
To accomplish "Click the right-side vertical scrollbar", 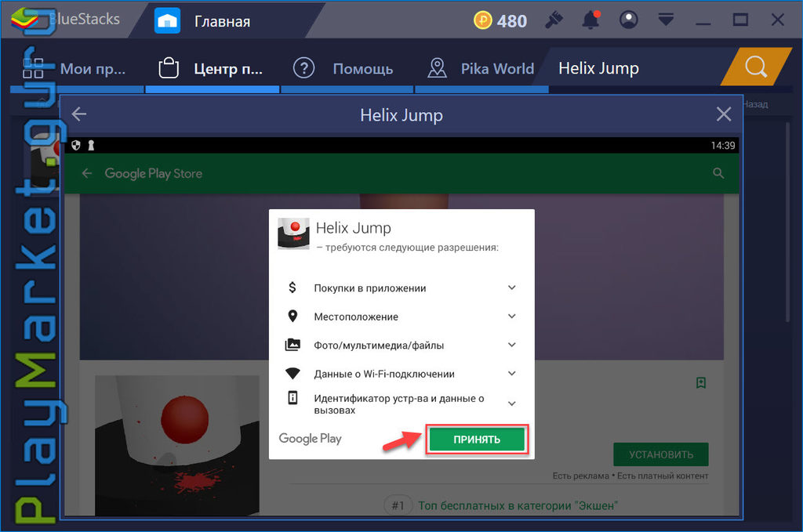I will point(788,222).
